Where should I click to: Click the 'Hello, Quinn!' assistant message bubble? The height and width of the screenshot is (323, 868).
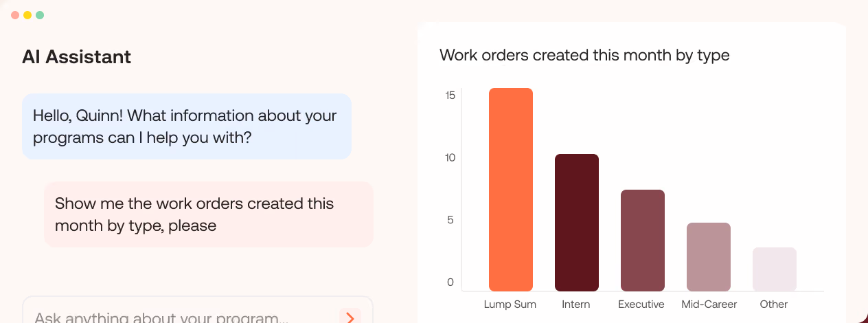coord(187,126)
